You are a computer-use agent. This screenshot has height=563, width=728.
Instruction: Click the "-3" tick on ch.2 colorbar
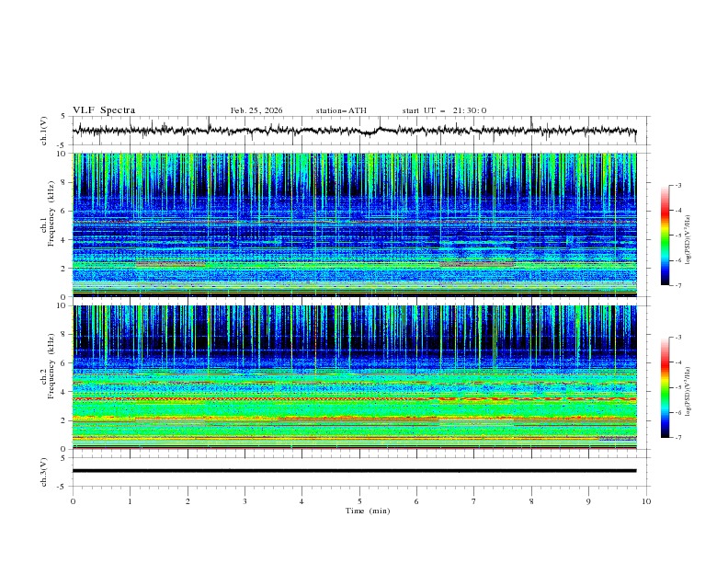677,338
